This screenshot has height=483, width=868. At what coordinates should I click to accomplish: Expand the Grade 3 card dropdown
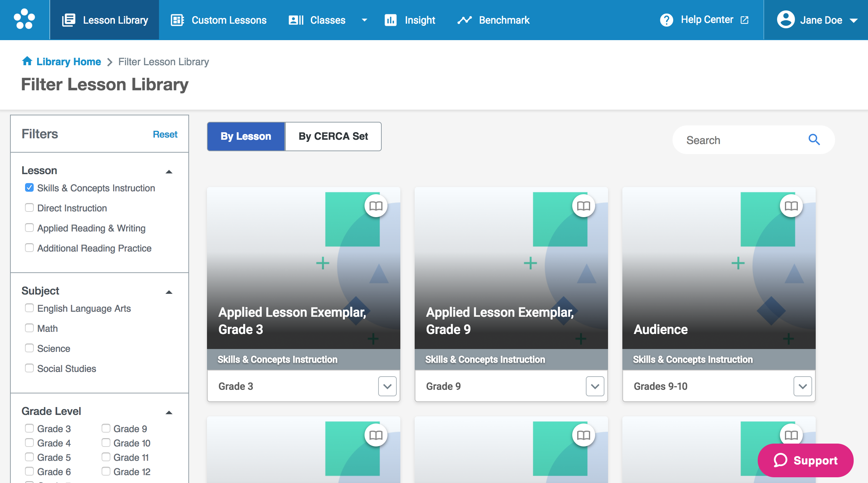click(x=387, y=386)
